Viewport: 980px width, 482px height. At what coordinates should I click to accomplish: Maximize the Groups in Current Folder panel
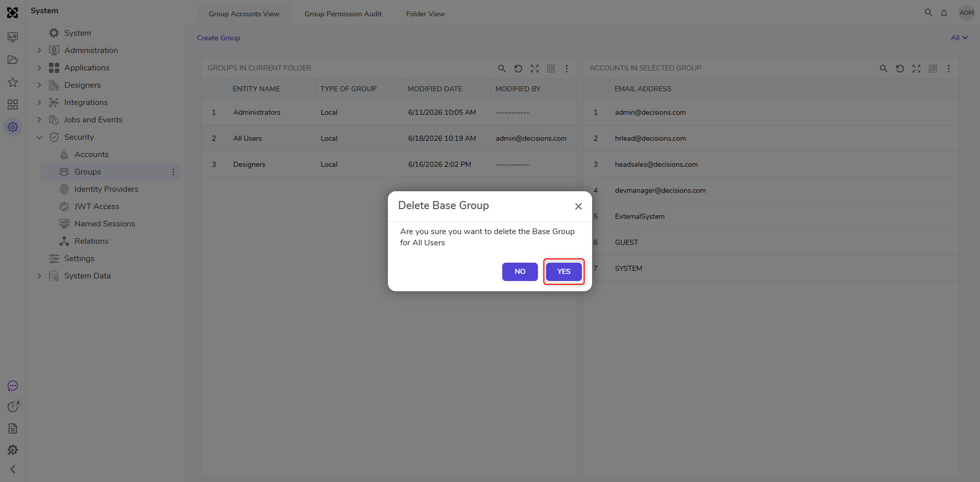[534, 68]
